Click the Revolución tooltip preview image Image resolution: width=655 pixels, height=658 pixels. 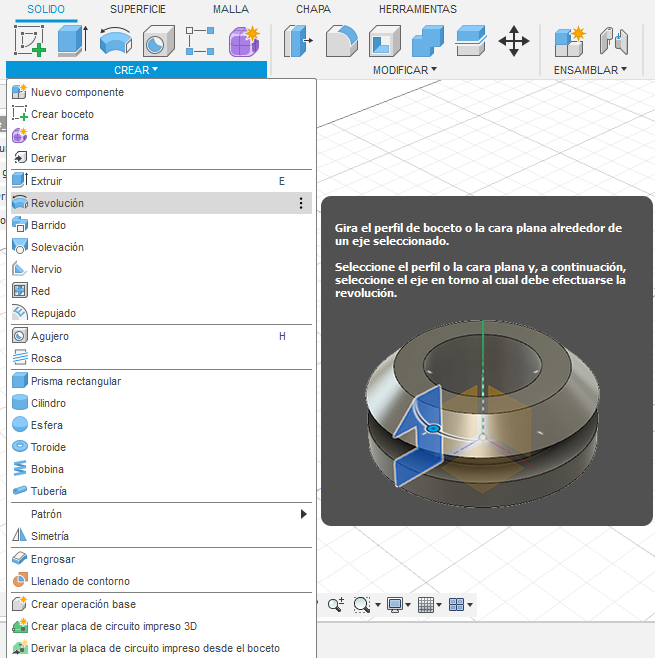click(x=483, y=413)
